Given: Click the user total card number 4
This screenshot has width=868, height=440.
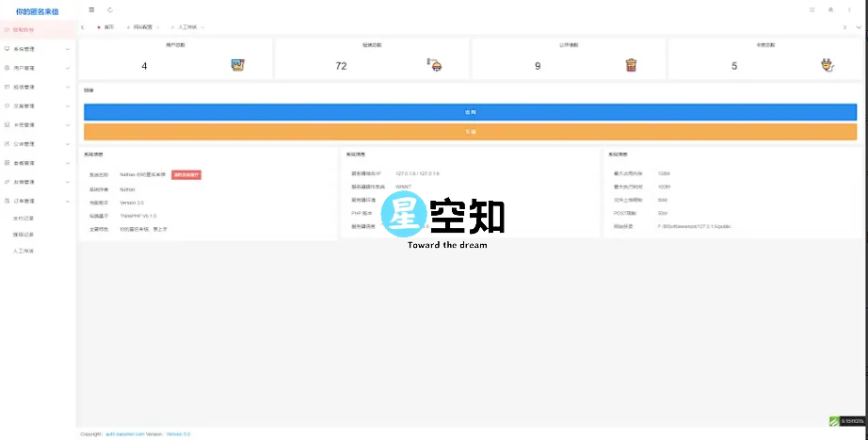Looking at the screenshot, I should 144,66.
